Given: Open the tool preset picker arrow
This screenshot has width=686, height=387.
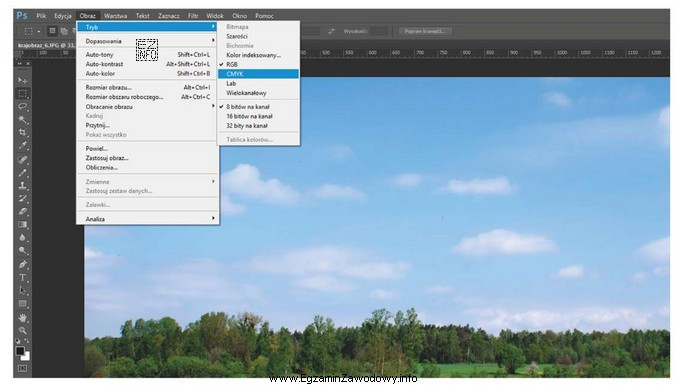Looking at the screenshot, I should click(x=38, y=31).
